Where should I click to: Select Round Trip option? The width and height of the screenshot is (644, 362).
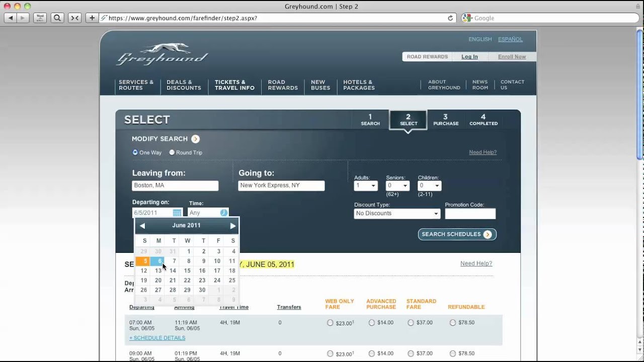click(172, 152)
